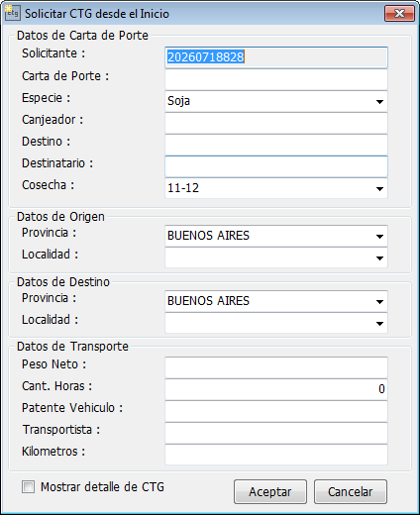Screen dimensions: 420x515
Task: Click the Patente Vehiculo input field
Action: coord(276,411)
